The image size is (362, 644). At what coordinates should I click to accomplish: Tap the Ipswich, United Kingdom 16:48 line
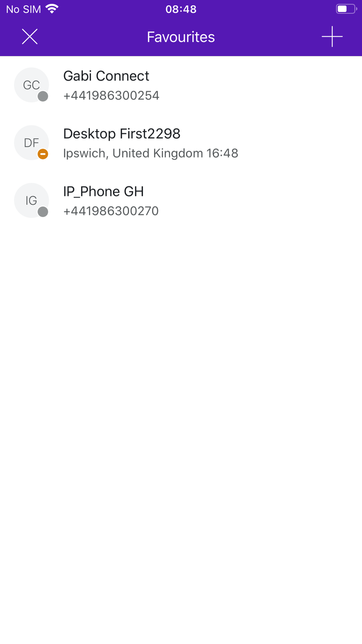(151, 153)
